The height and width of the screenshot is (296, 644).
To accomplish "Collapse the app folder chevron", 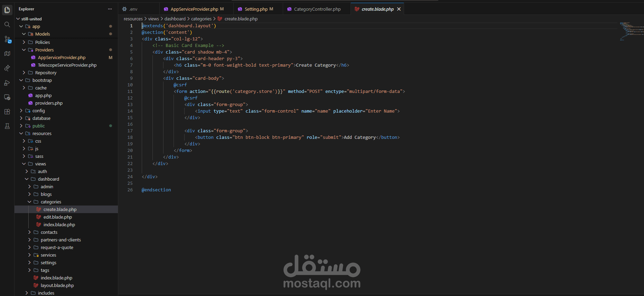I will click(x=21, y=26).
